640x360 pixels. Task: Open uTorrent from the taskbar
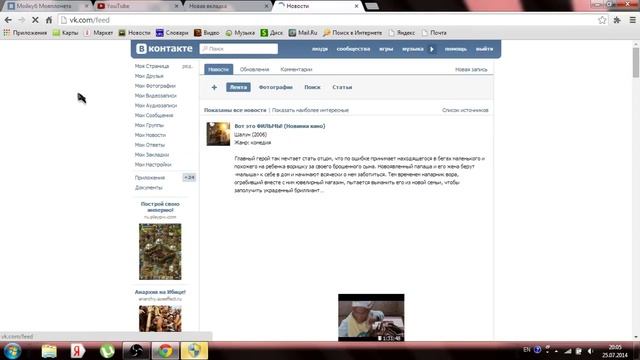pos(107,351)
